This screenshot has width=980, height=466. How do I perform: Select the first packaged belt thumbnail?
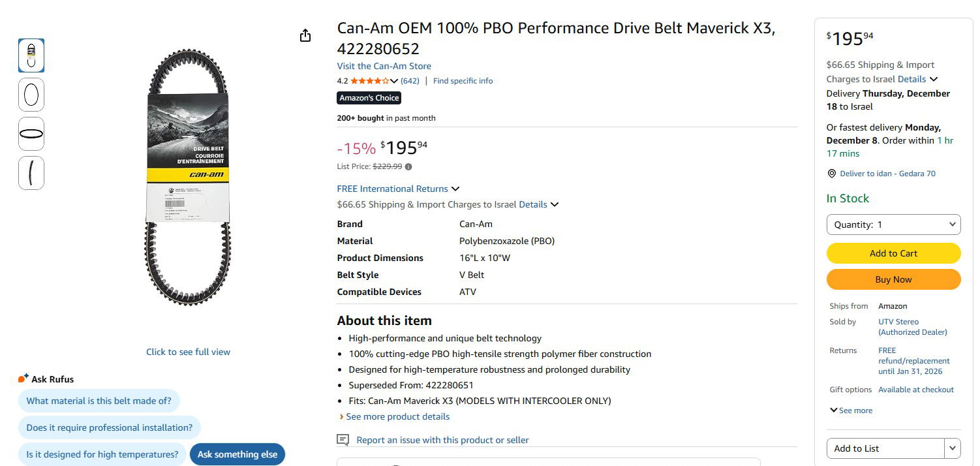[x=31, y=55]
